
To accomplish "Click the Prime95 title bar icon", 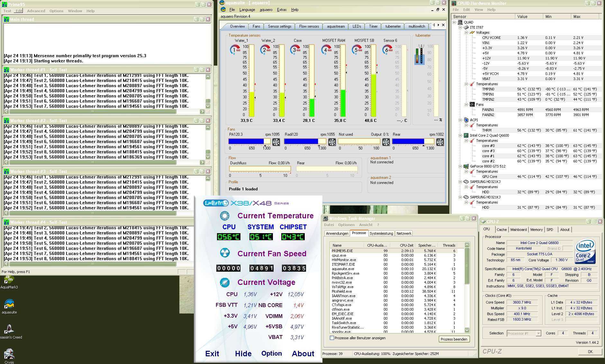I will point(4,5).
